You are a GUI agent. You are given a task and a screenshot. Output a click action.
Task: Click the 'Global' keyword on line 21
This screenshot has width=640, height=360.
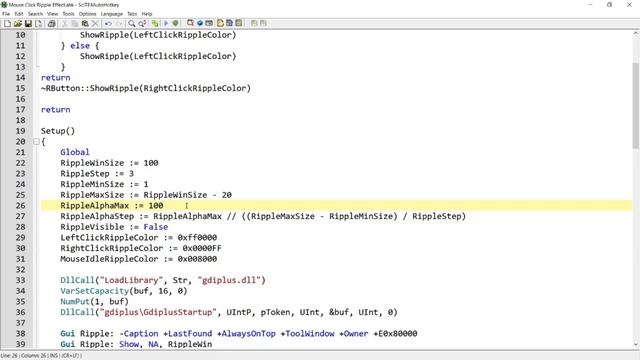(x=75, y=152)
